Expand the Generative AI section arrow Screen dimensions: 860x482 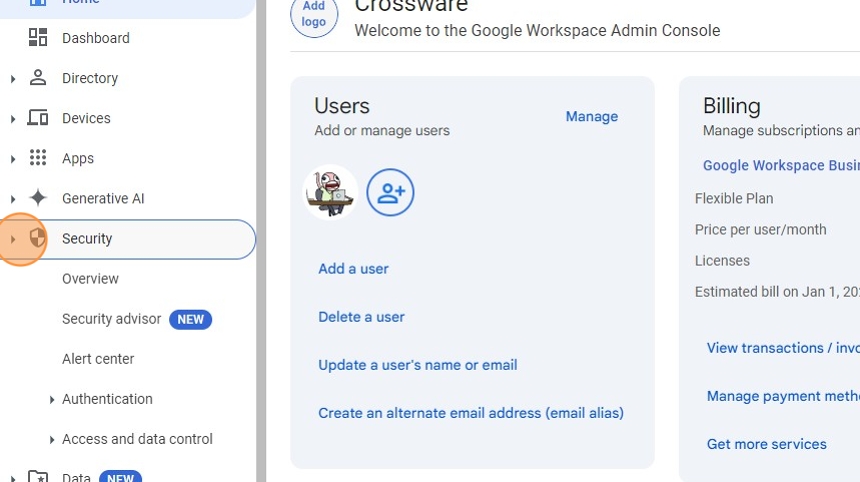pyautogui.click(x=13, y=199)
